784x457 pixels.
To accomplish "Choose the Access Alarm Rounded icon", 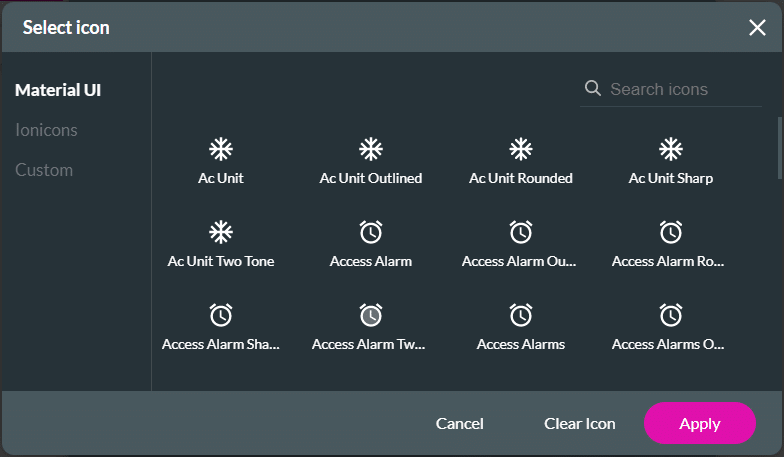I will tap(670, 232).
